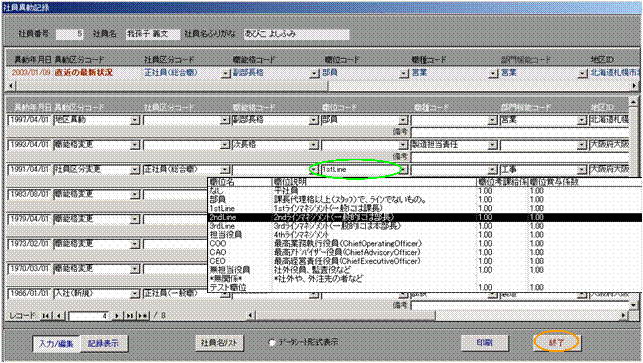
Task: Choose 無担当役員 from the position list
Action: [x=424, y=270]
